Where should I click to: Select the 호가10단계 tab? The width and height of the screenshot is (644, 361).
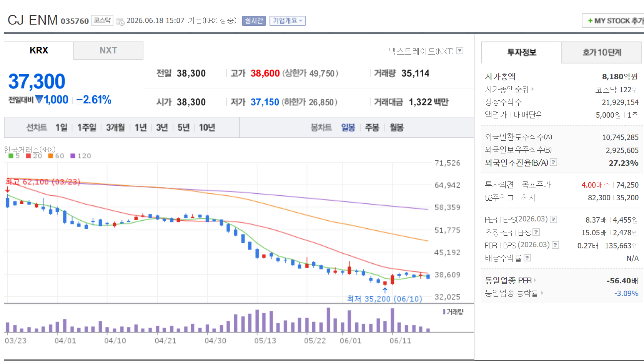602,52
